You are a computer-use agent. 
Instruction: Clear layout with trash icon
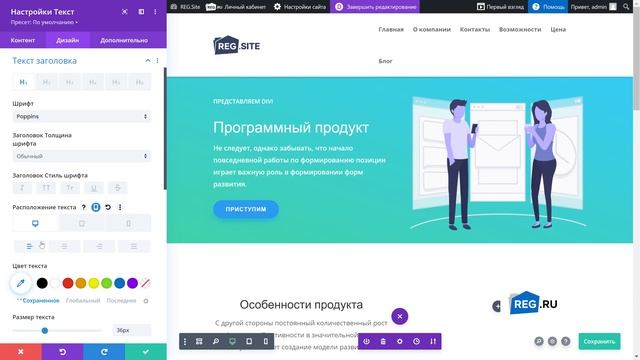pyautogui.click(x=383, y=341)
